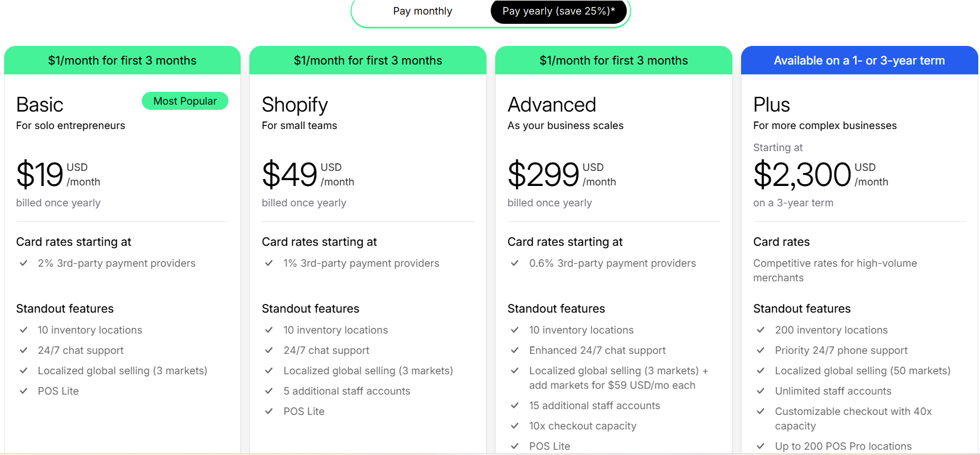This screenshot has width=980, height=455.
Task: Switch to Pay monthly billing
Action: click(423, 11)
